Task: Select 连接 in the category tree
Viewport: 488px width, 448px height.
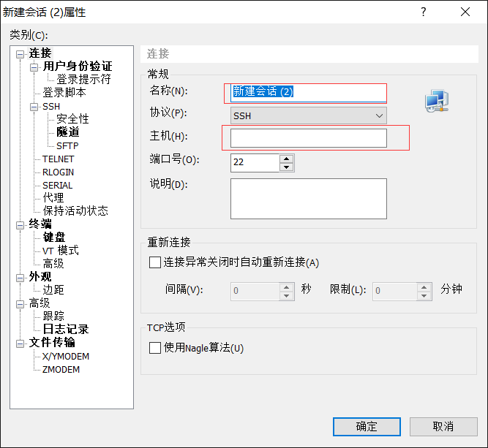Action: click(40, 53)
